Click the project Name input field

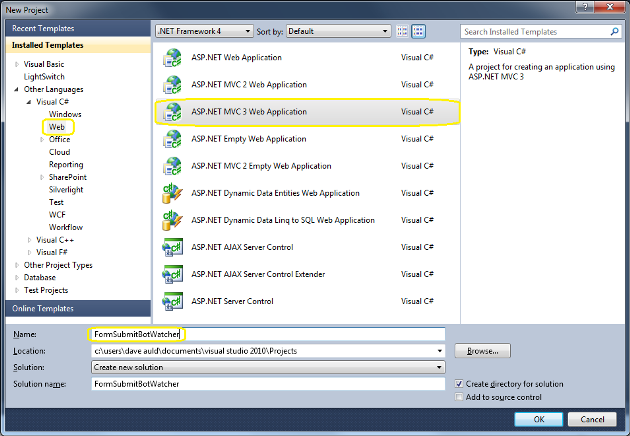click(268, 334)
